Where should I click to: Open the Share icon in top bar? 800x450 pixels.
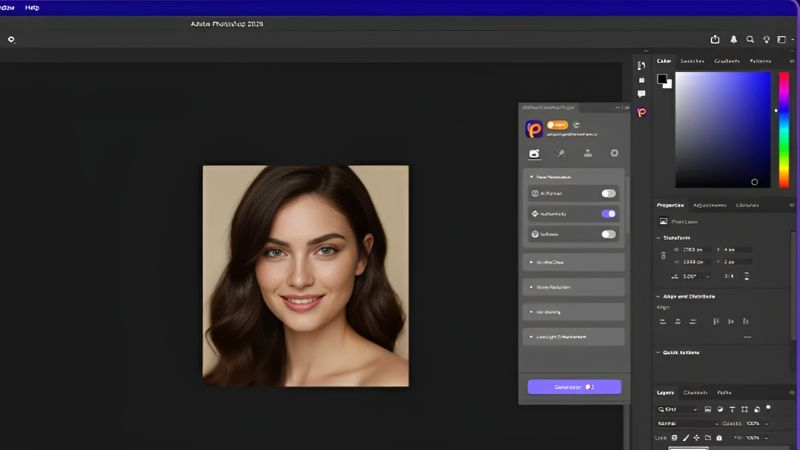point(715,39)
